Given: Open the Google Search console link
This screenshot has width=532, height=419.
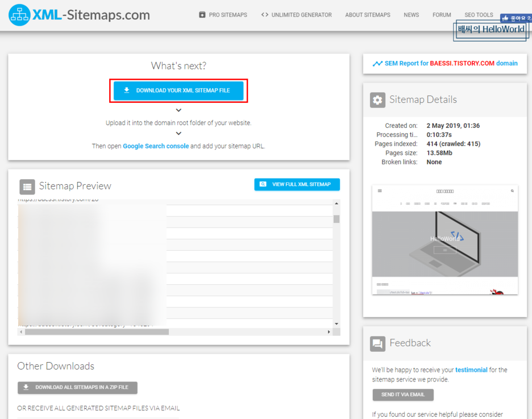Looking at the screenshot, I should pos(156,146).
